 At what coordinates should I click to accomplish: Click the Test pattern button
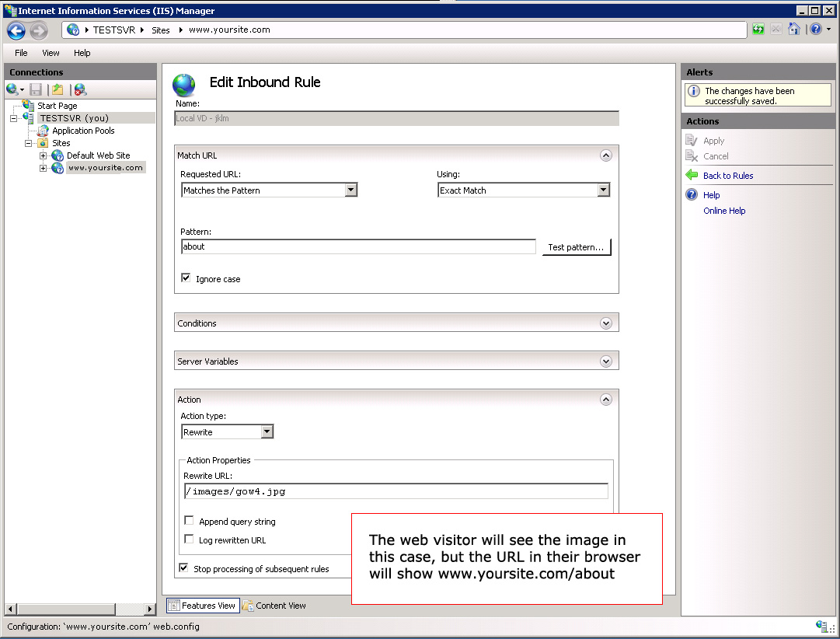577,247
